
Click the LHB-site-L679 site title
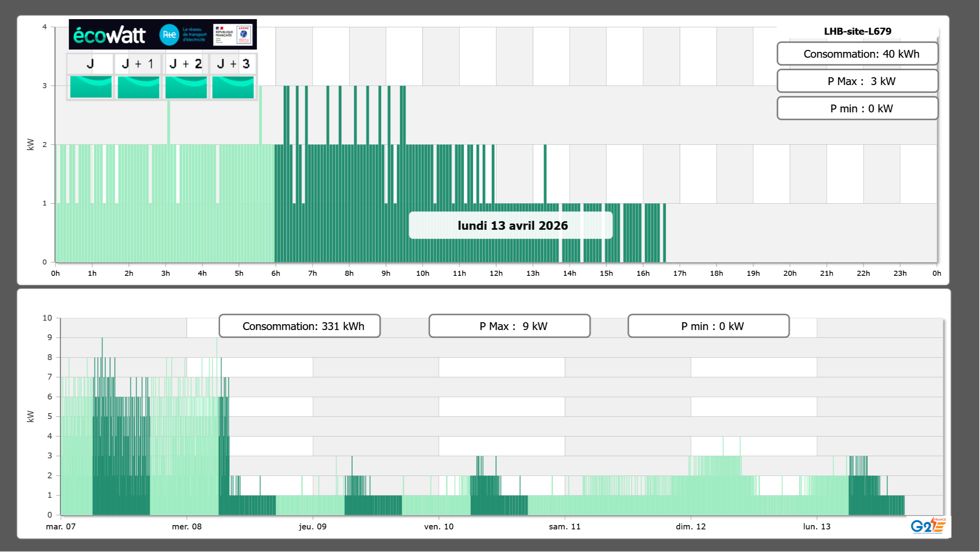tap(857, 31)
